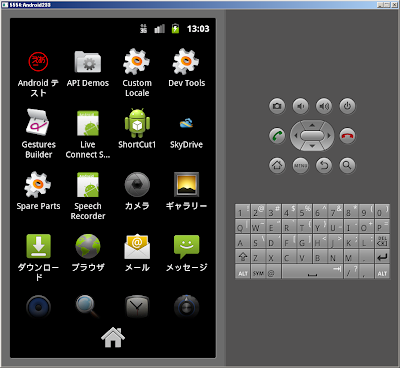Click the emulator back arrow button

pyautogui.click(x=324, y=165)
